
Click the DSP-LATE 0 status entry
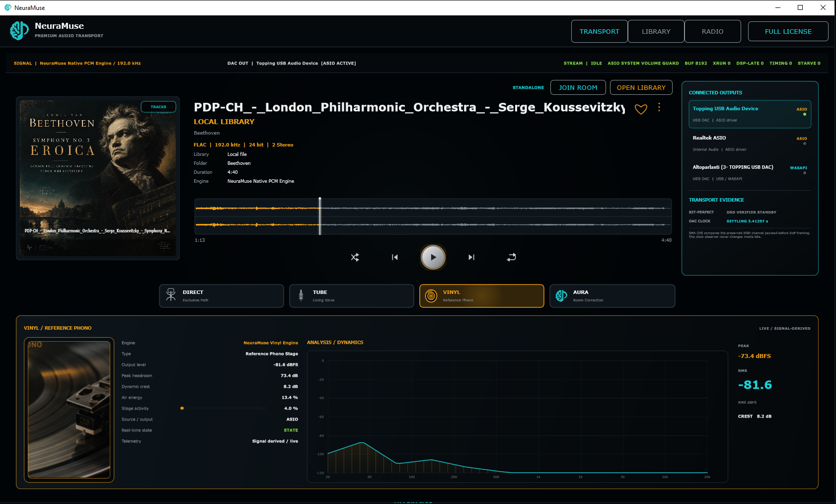pyautogui.click(x=750, y=64)
